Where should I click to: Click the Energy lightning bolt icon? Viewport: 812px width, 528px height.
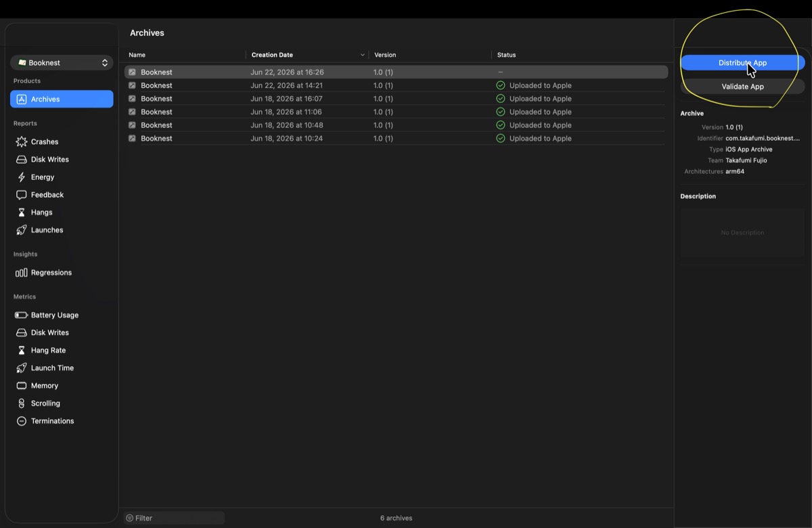(21, 177)
